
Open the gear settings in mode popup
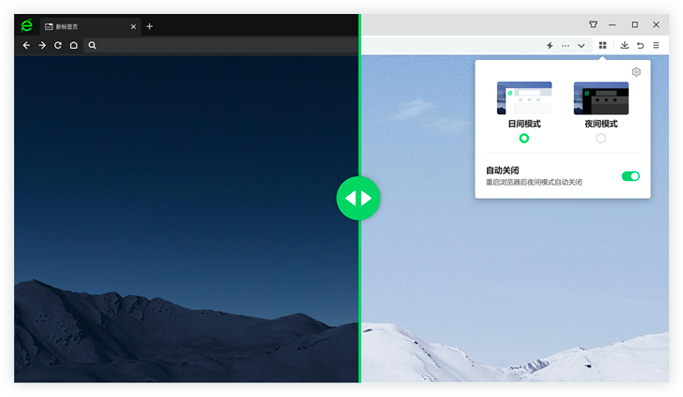636,72
